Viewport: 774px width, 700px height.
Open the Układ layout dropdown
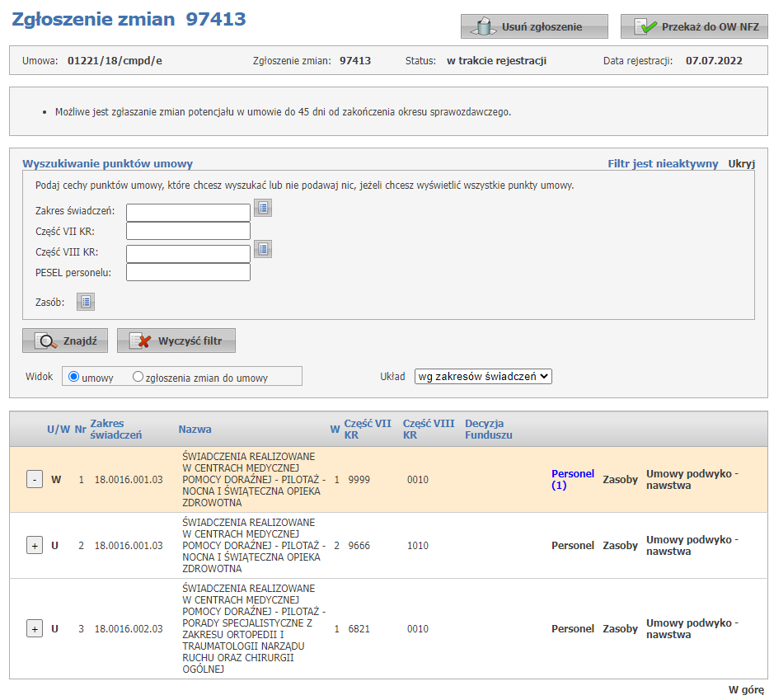483,376
